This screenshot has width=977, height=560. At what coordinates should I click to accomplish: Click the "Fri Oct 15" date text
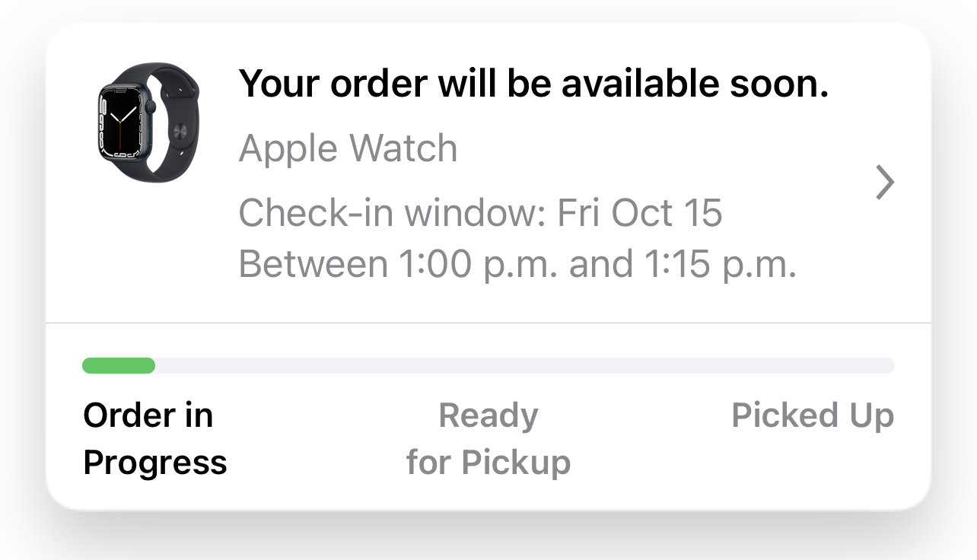tap(640, 213)
